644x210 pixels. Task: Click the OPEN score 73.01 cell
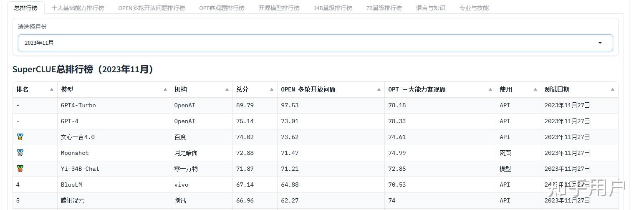[331, 121]
